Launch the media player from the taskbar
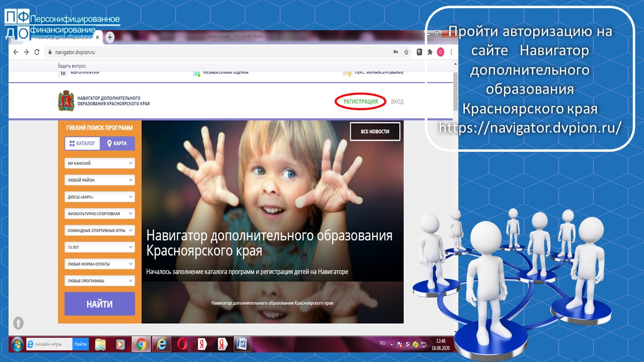The image size is (644, 362). (x=120, y=344)
